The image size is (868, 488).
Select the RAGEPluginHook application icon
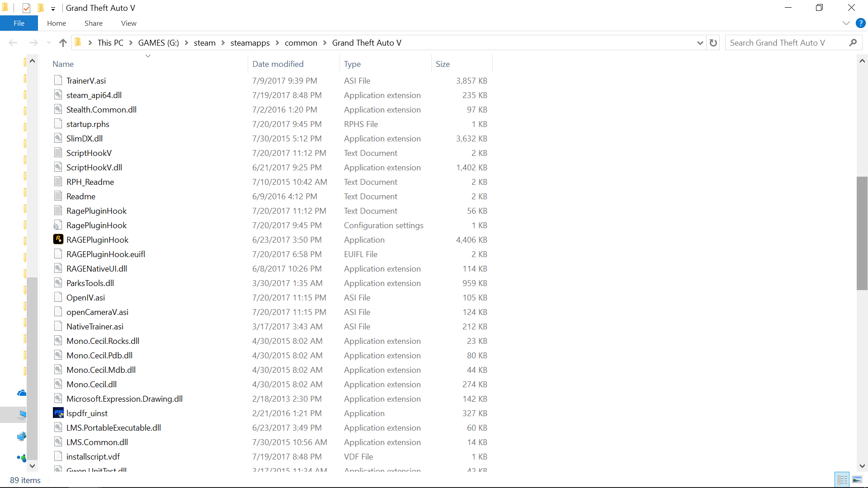[58, 239]
